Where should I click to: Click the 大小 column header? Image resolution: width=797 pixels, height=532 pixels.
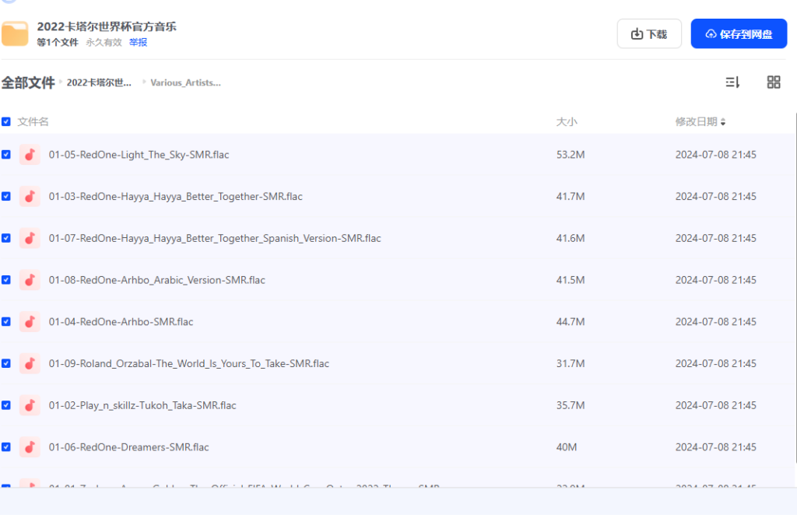(567, 121)
